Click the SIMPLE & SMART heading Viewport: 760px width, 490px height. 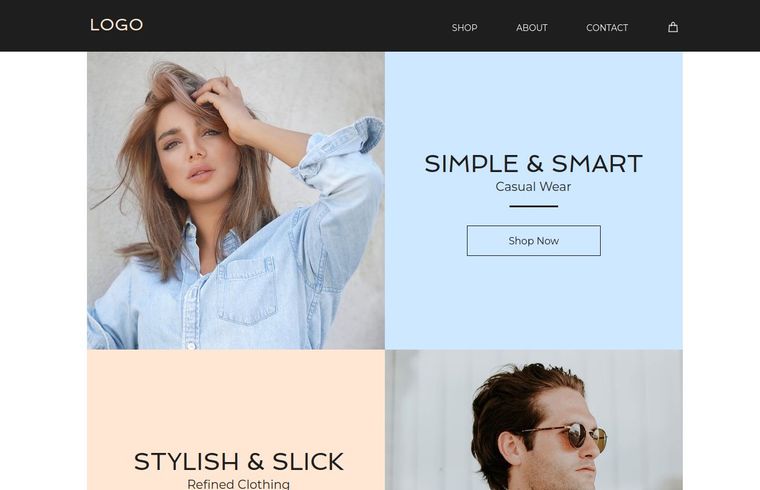(534, 164)
